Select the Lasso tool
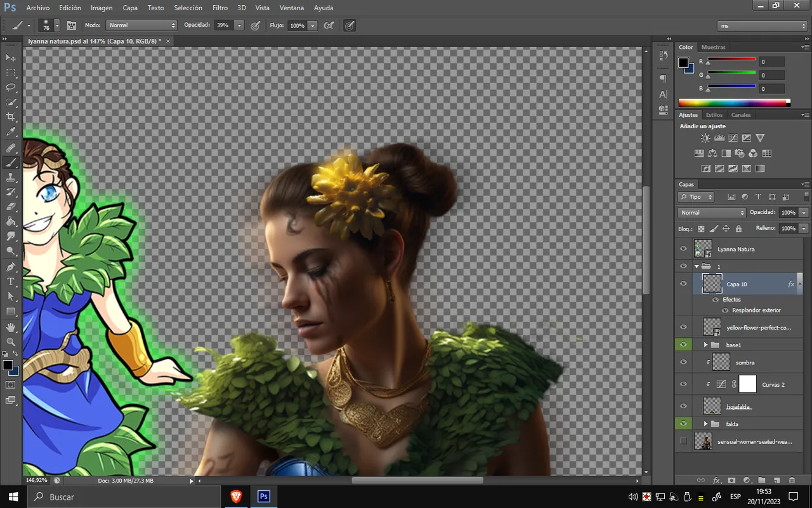The height and width of the screenshot is (508, 812). point(11,88)
